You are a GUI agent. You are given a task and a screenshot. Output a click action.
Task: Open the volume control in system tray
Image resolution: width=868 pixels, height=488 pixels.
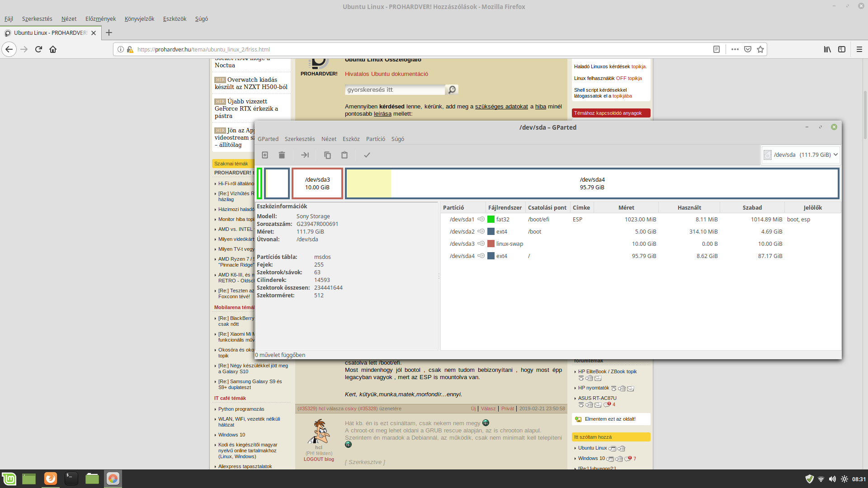[832, 479]
